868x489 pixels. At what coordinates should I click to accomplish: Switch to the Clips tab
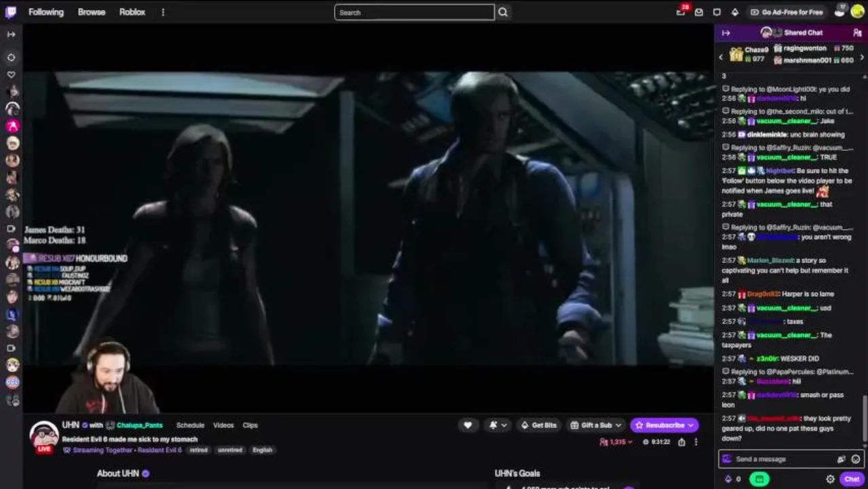tap(250, 425)
